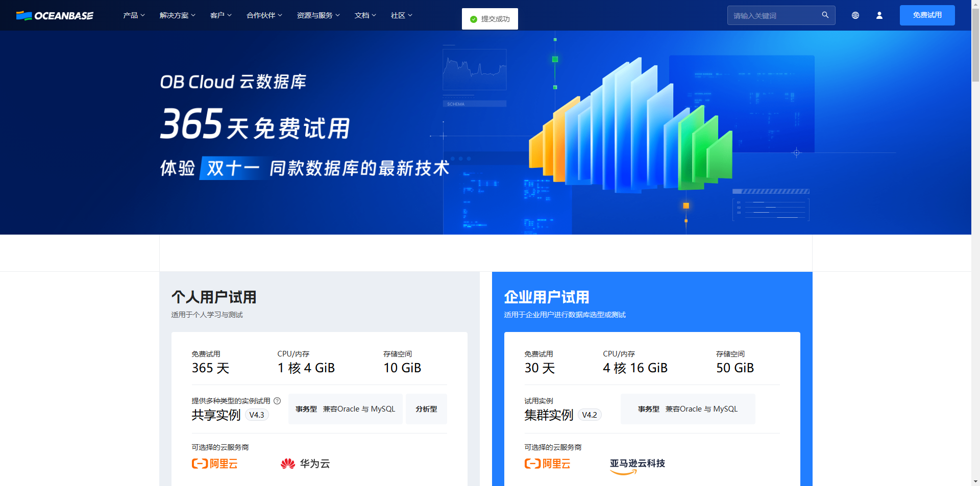
Task: Select the 阿里云 cloud provider logo
Action: pyautogui.click(x=214, y=464)
